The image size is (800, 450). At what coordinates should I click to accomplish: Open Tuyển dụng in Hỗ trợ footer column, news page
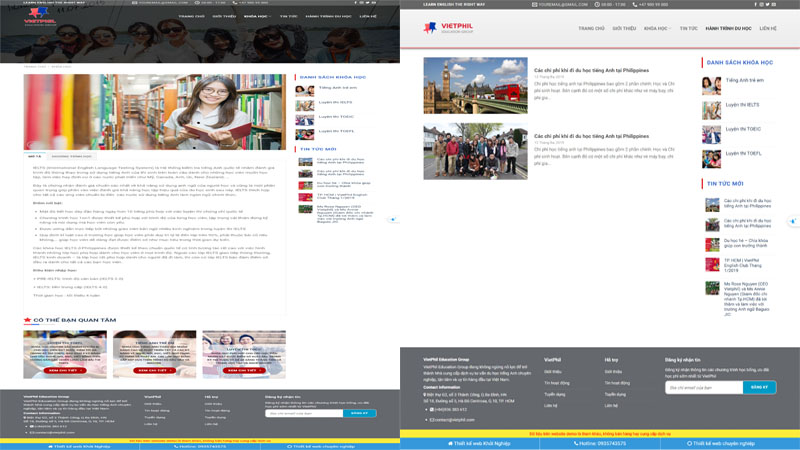click(615, 394)
